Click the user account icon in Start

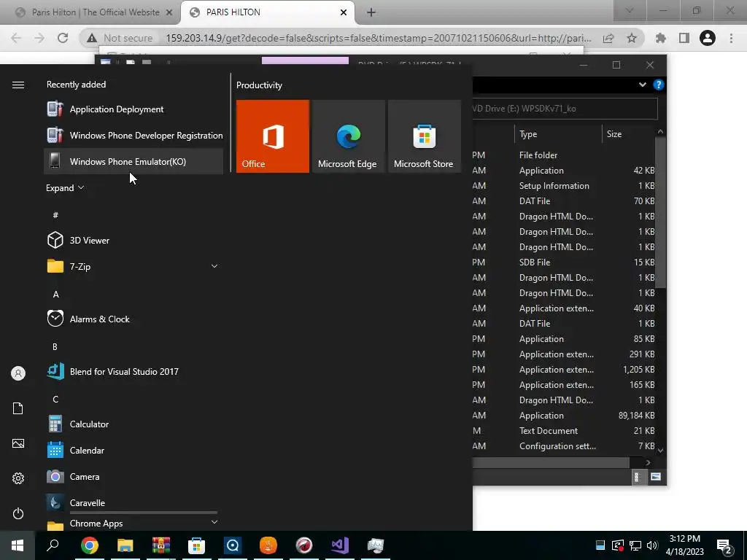pos(18,373)
